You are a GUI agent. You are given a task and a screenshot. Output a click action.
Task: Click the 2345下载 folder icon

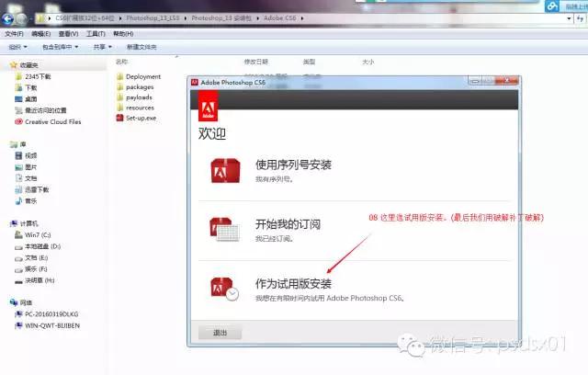pos(18,76)
